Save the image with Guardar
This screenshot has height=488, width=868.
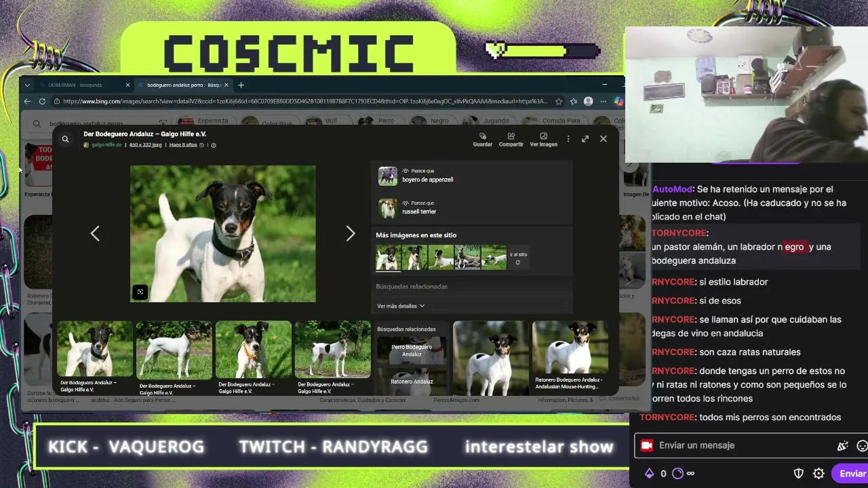pos(483,140)
